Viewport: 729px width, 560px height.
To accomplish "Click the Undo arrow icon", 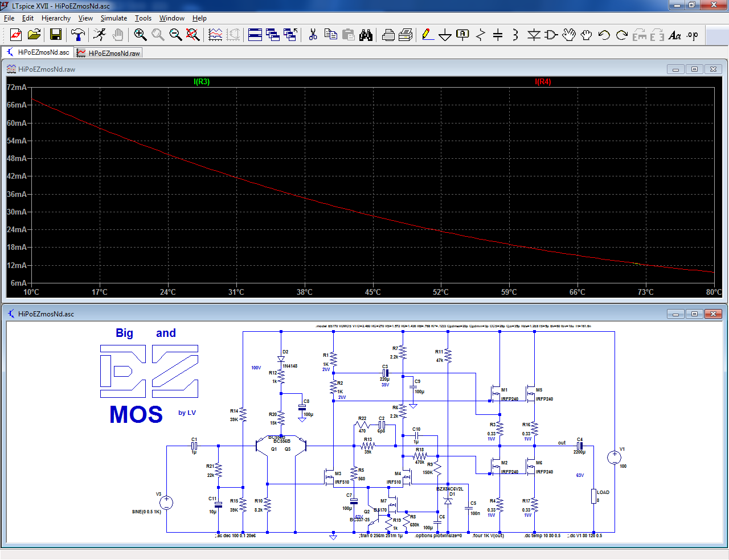I will click(x=604, y=35).
